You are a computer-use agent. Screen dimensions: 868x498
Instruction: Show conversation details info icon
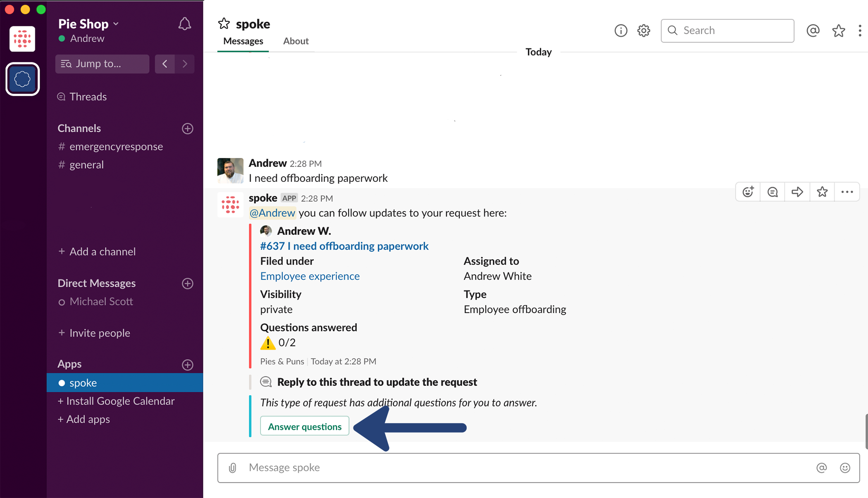pos(620,31)
